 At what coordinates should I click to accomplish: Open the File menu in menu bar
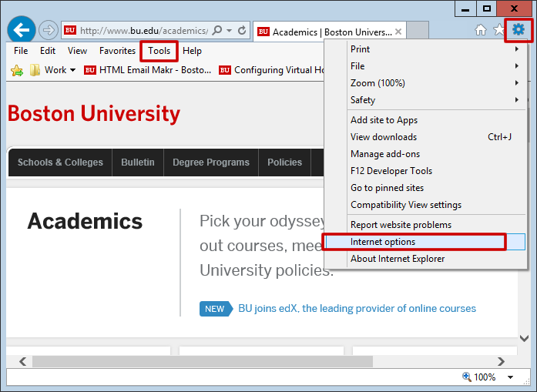[21, 51]
